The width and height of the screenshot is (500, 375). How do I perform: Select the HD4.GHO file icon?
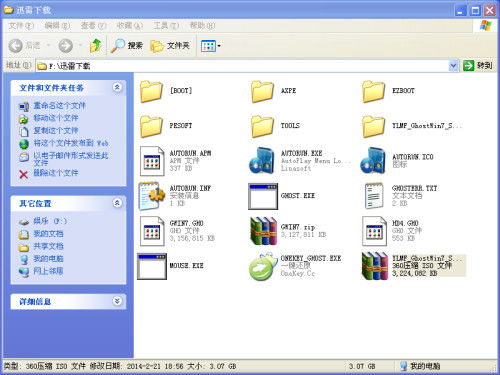(x=374, y=231)
